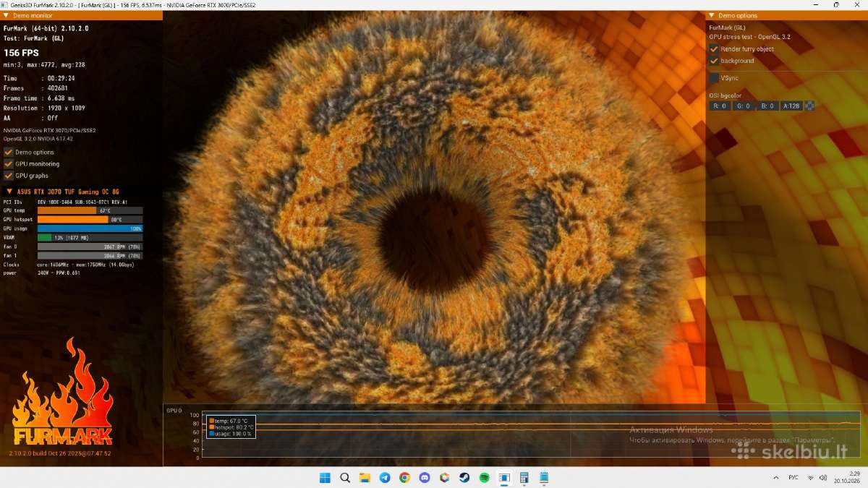Click the Time 00:29:24 value
868x488 pixels.
tap(61, 78)
